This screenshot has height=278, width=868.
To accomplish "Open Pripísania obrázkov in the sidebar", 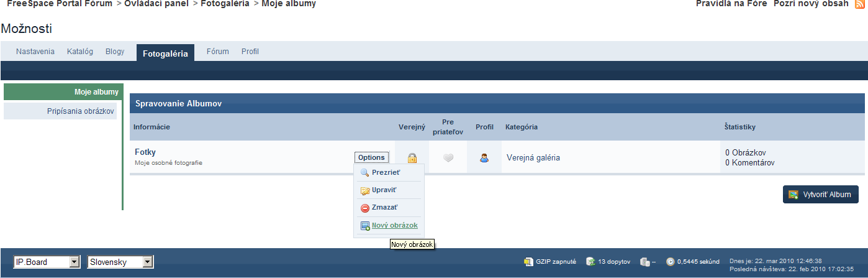I will click(x=60, y=111).
